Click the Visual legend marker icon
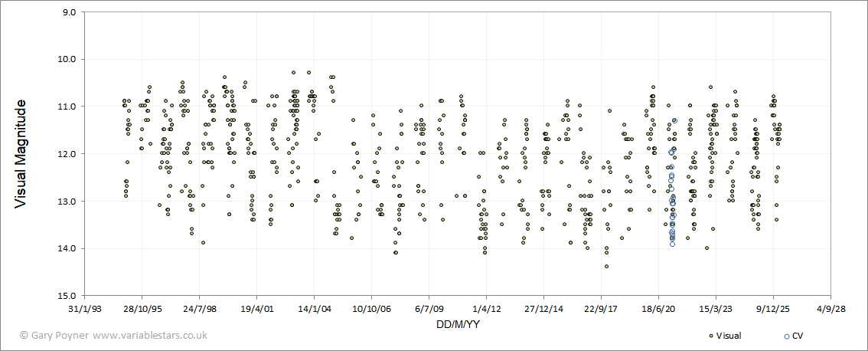Screen dimensions: 868x351 click(711, 336)
